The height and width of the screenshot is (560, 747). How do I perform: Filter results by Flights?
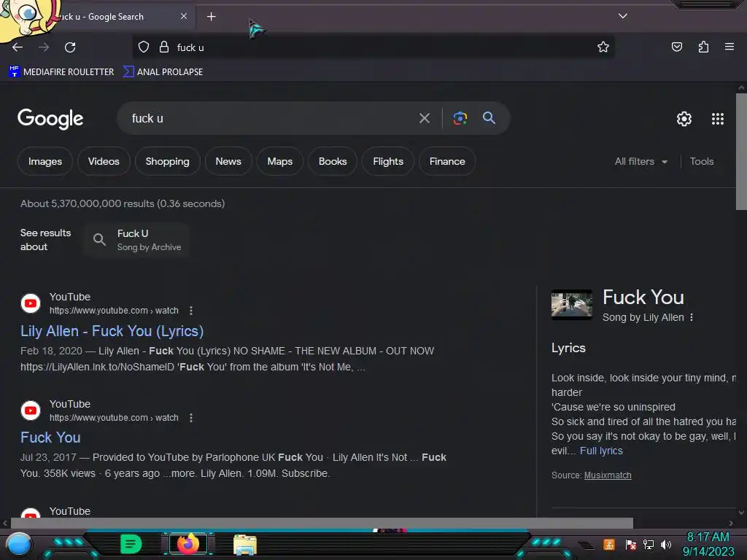pos(388,161)
